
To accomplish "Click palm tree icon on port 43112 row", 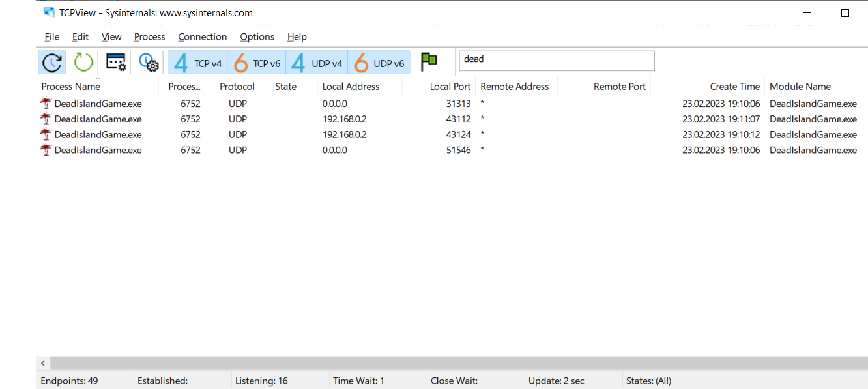I will coord(46,119).
